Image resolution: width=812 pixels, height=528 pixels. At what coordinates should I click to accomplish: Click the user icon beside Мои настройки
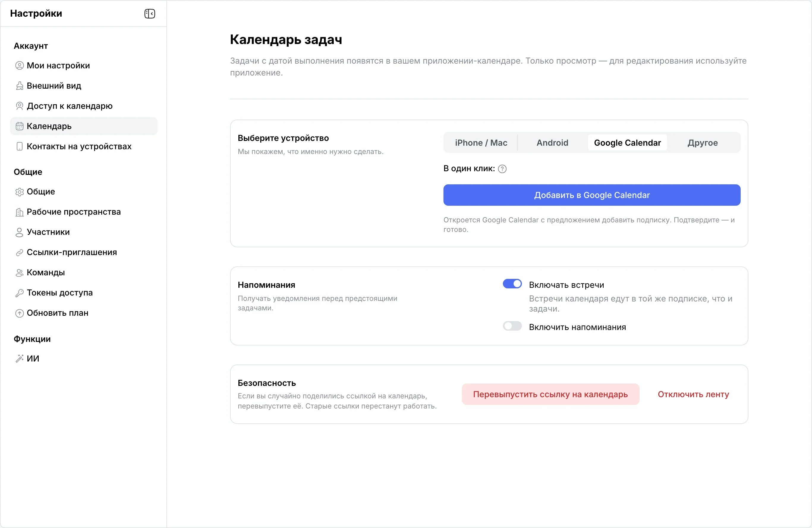tap(19, 65)
